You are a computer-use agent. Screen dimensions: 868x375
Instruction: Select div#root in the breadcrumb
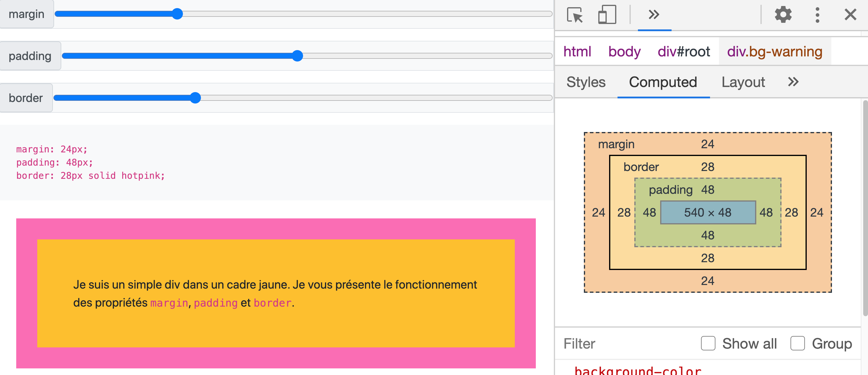[683, 52]
